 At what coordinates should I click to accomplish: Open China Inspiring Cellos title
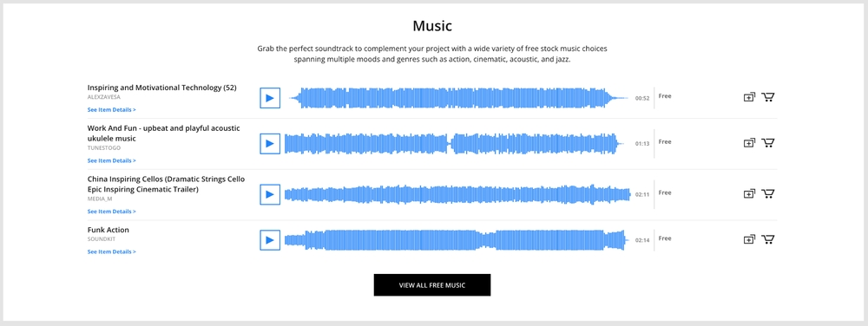point(166,184)
